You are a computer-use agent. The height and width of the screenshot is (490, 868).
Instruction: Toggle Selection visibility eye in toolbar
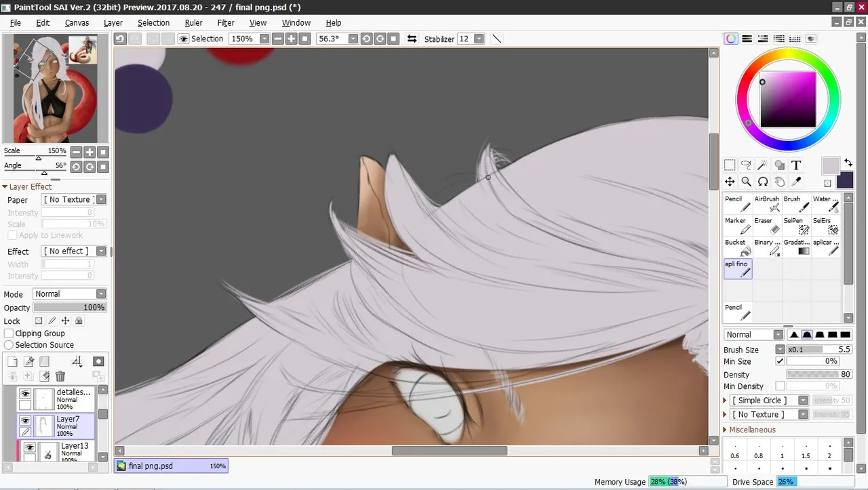coord(183,39)
